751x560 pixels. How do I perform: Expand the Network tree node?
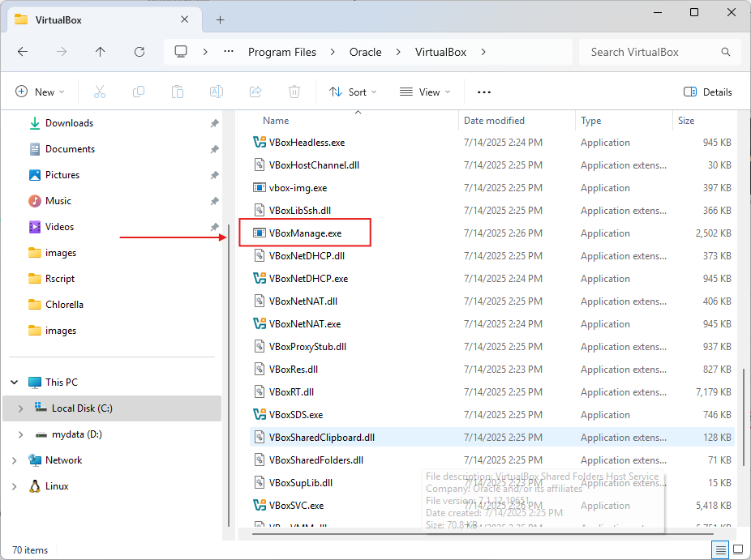pos(15,460)
